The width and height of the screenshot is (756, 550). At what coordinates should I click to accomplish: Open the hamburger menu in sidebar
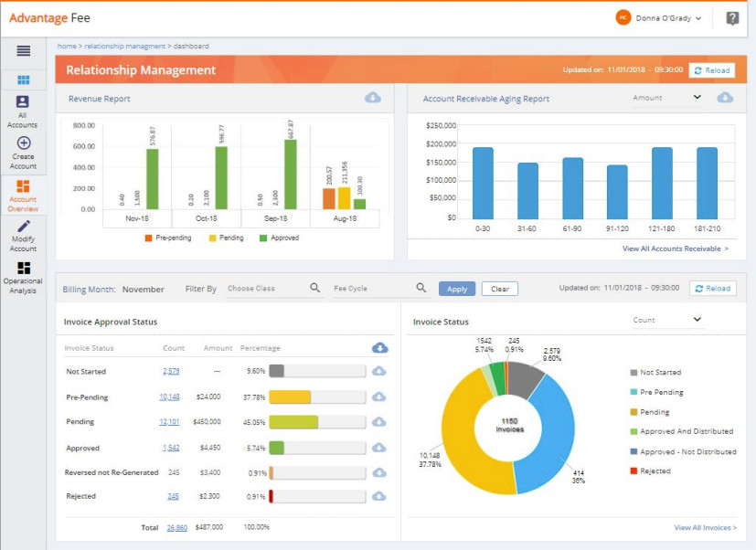pyautogui.click(x=23, y=51)
